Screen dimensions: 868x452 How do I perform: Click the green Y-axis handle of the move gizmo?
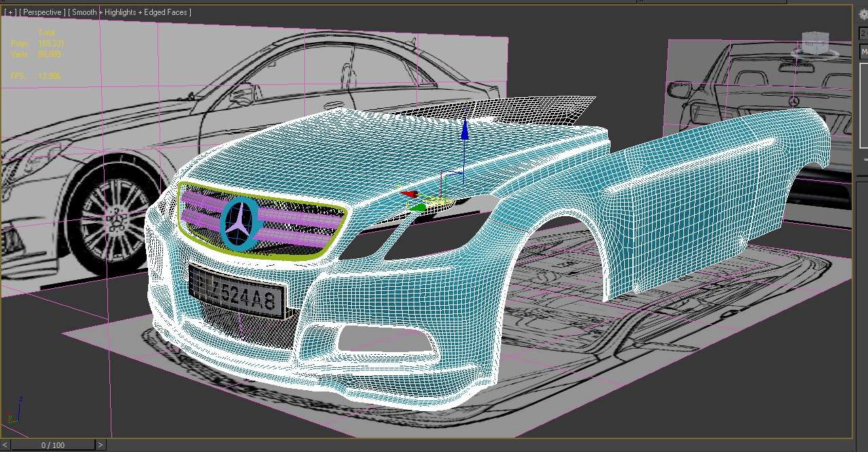pyautogui.click(x=419, y=207)
